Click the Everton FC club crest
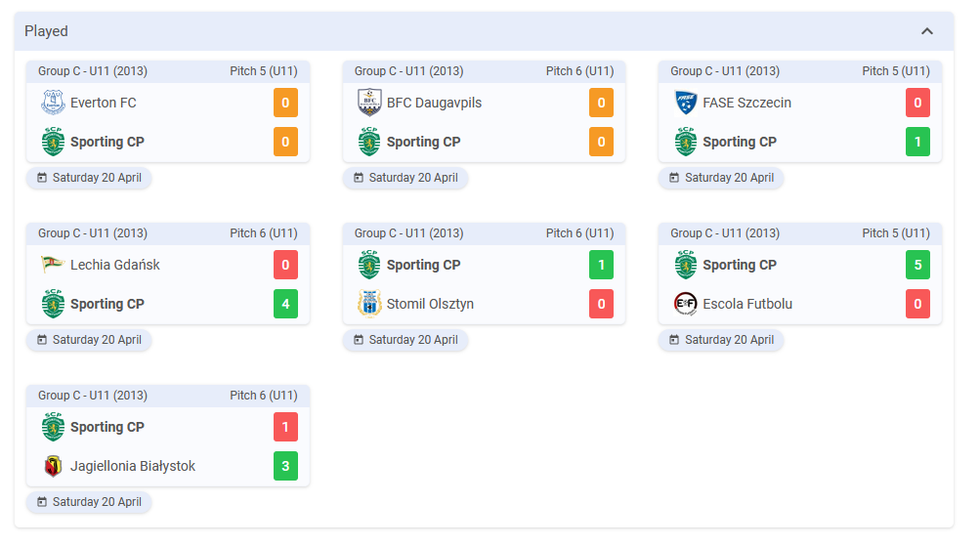 pyautogui.click(x=53, y=103)
